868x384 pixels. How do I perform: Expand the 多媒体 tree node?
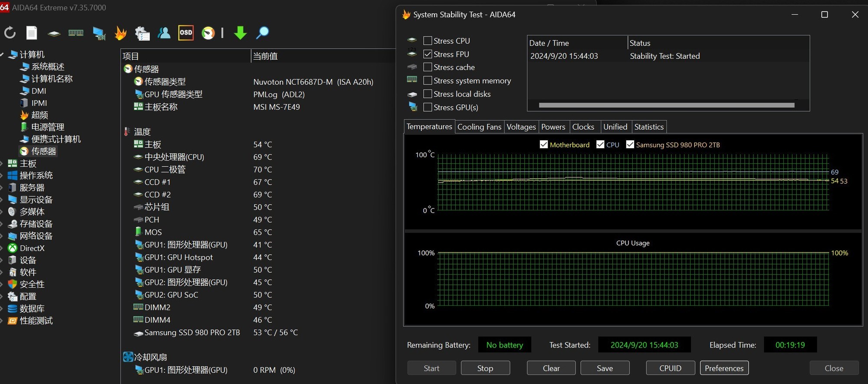(x=2, y=212)
